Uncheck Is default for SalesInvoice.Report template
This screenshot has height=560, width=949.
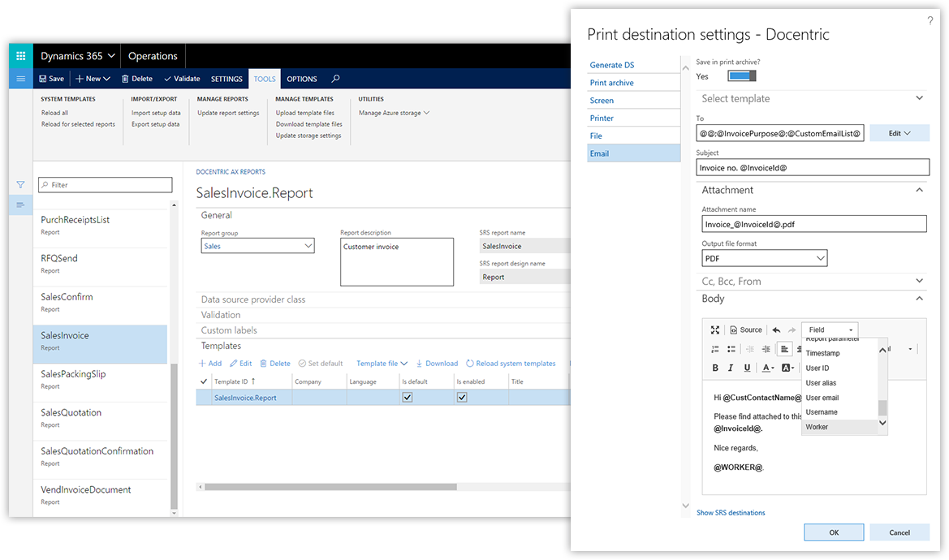pos(408,398)
